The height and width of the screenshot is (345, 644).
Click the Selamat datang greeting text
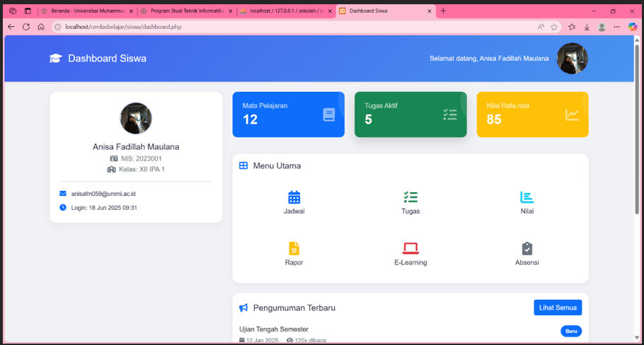point(489,58)
